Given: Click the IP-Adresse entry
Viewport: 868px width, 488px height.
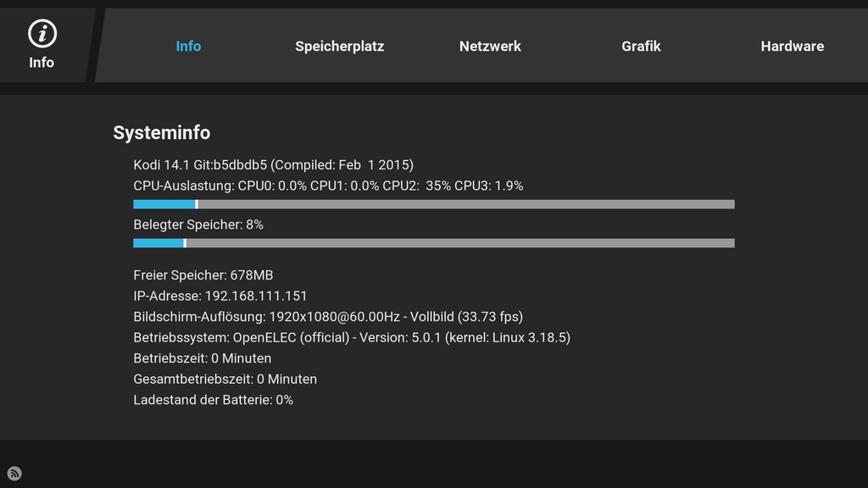Looking at the screenshot, I should point(220,296).
